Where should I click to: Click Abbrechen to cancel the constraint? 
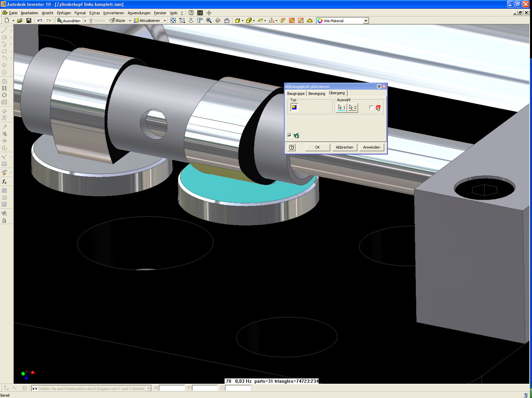[345, 147]
